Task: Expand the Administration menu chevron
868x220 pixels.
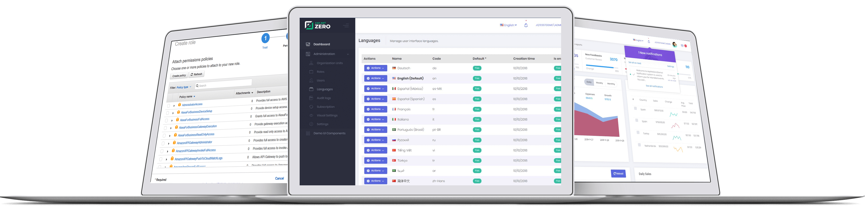Action: tap(348, 54)
